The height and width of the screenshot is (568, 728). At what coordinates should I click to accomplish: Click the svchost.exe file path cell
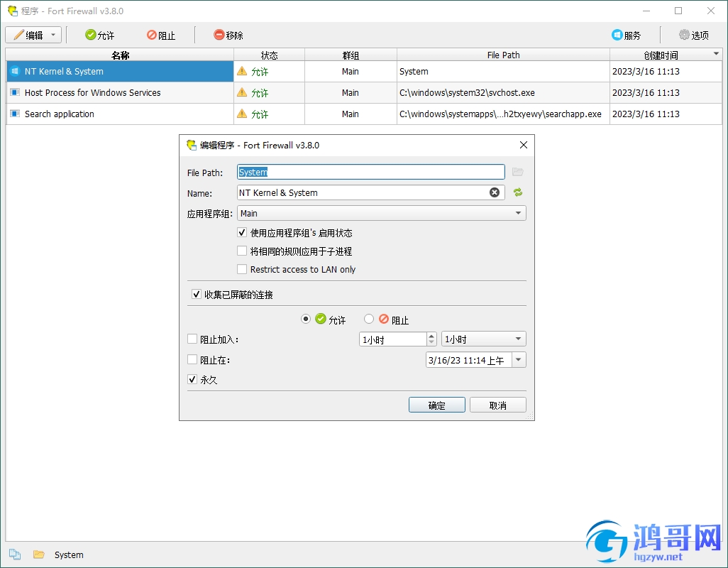(503, 93)
